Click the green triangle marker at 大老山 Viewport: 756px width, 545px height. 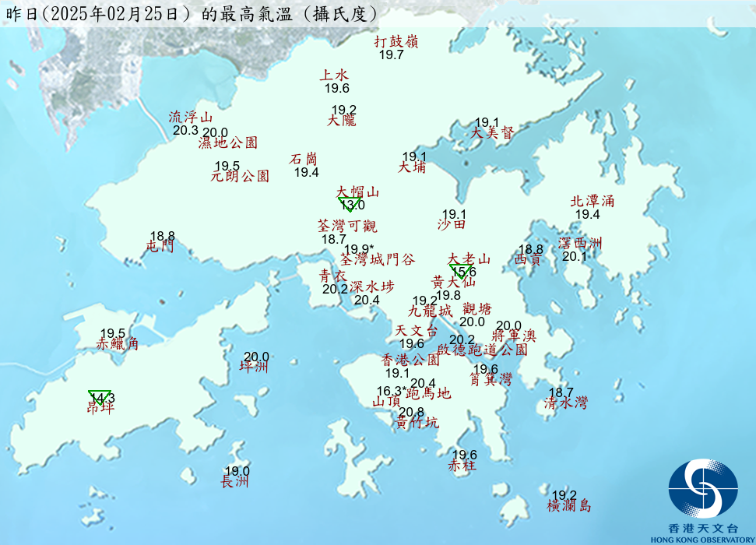[461, 271]
